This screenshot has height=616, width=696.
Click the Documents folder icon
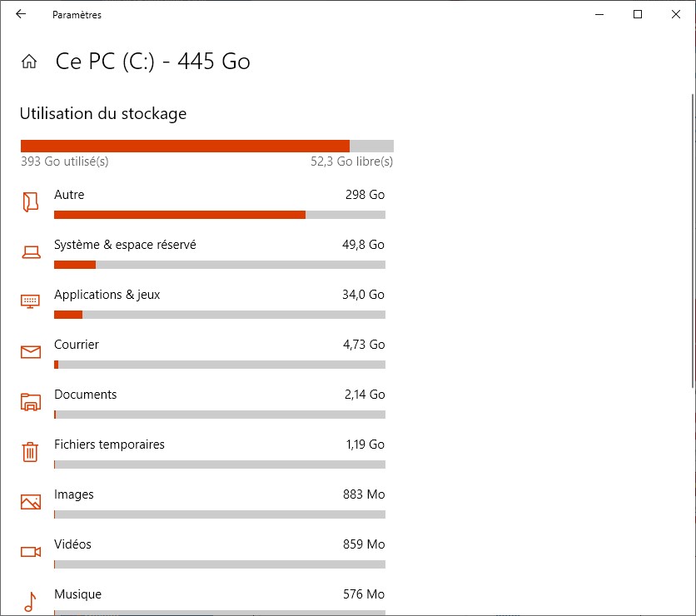(31, 402)
